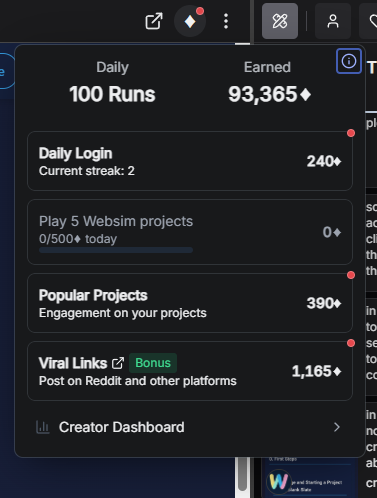Viewport: 377px width, 498px height.
Task: Click the green Bonus badge
Action: (x=153, y=363)
